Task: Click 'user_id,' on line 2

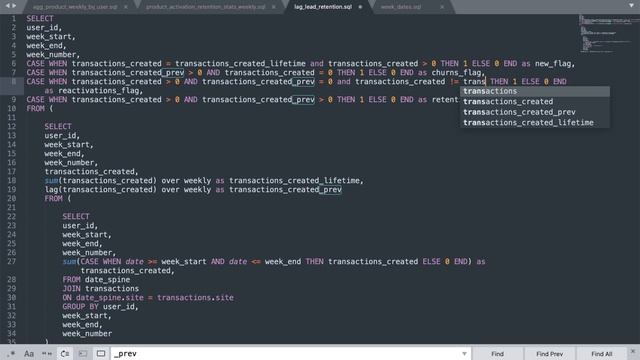Action: pos(44,28)
